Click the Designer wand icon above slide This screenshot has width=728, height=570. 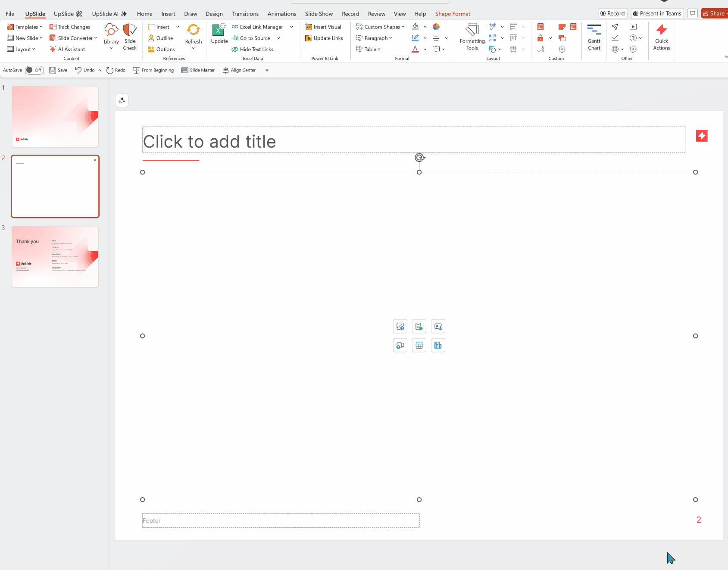(122, 100)
